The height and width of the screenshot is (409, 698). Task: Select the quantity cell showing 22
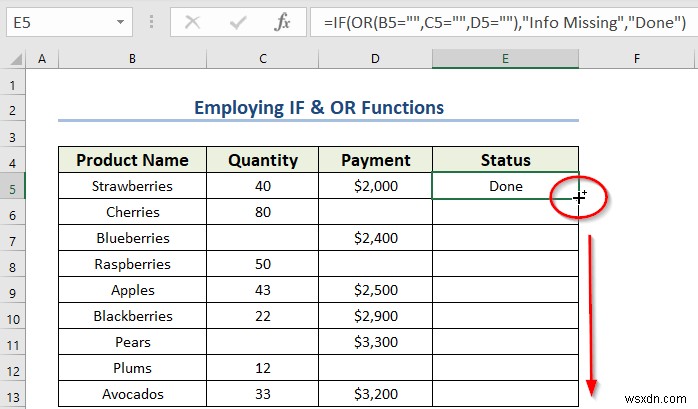(x=263, y=316)
